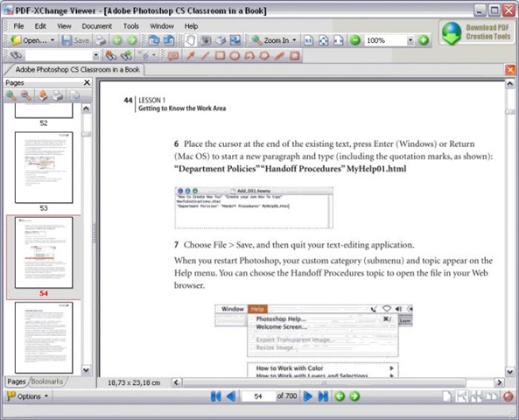Select page 53 thumbnail

pos(44,167)
